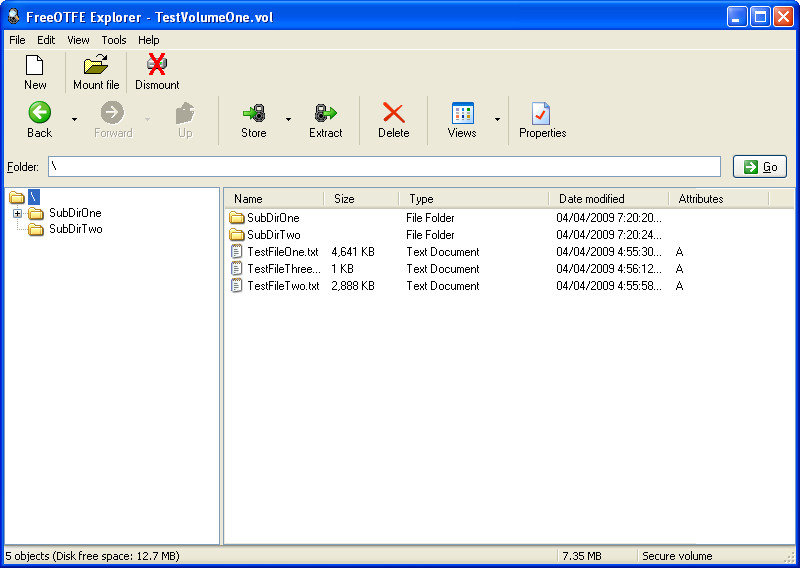Click date 04/04/2009 4:56:12...

[x=609, y=268]
